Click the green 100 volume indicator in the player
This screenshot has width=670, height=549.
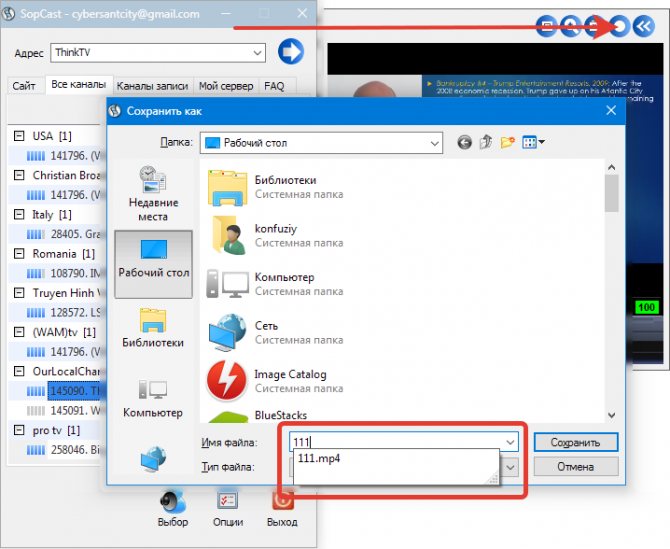tap(646, 307)
